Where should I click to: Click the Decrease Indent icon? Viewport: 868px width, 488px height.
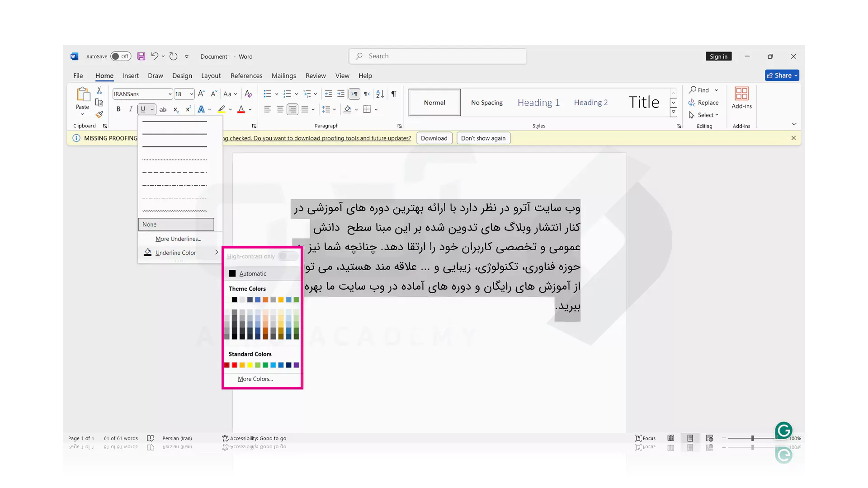pyautogui.click(x=329, y=94)
